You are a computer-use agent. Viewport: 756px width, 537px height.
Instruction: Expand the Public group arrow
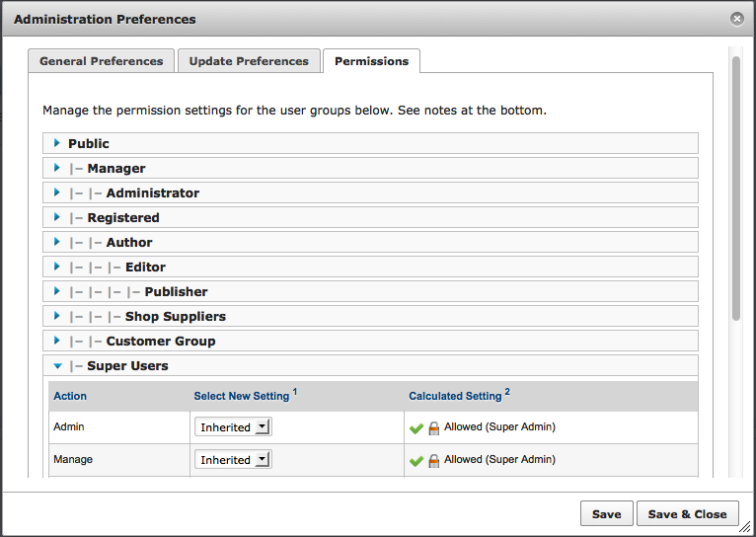tap(57, 143)
